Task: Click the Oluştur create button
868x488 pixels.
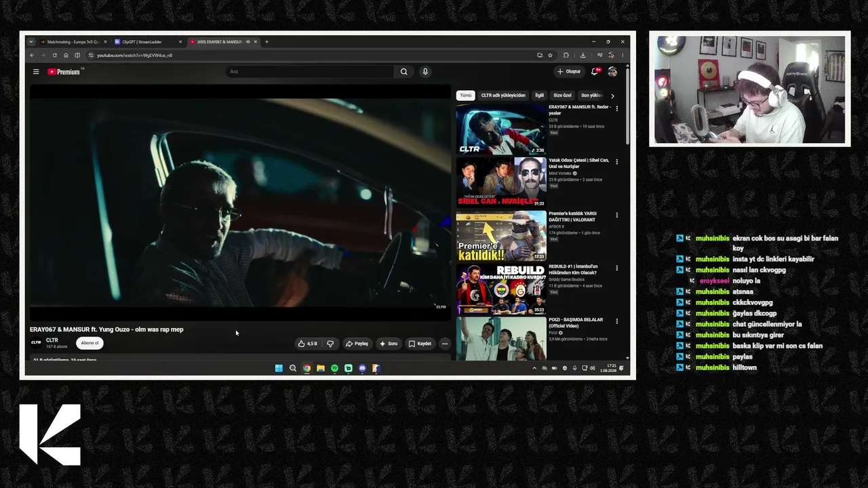Action: coord(569,72)
